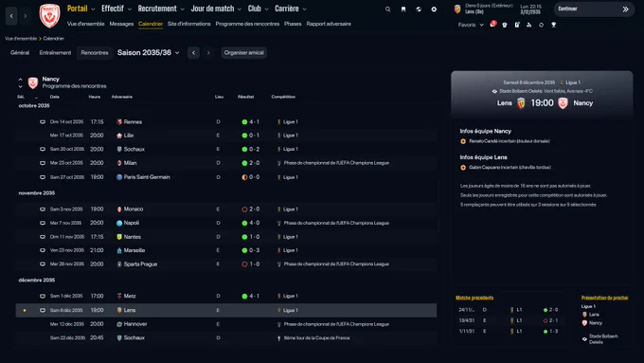Select the Rencontres sub-tab
The width and height of the screenshot is (644, 363).
95,53
